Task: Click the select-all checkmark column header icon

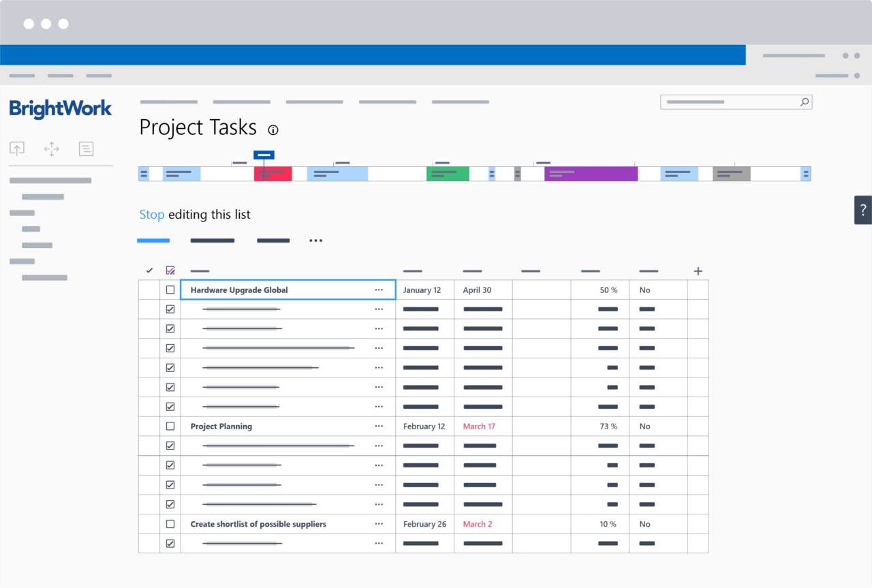Action: click(x=149, y=270)
